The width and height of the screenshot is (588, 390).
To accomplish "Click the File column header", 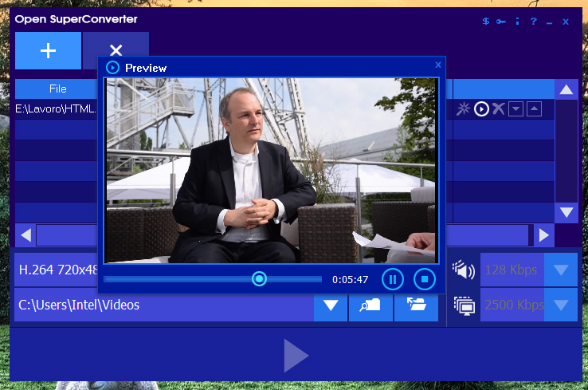I will (57, 89).
